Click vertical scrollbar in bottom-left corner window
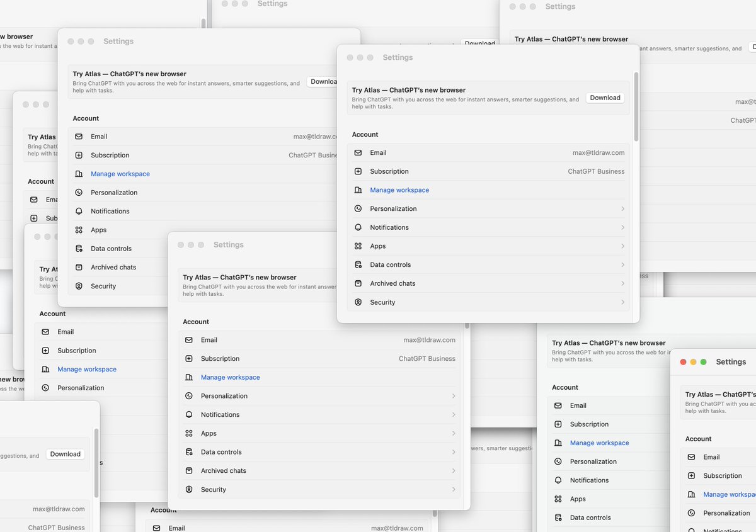The image size is (756, 532). click(x=96, y=463)
